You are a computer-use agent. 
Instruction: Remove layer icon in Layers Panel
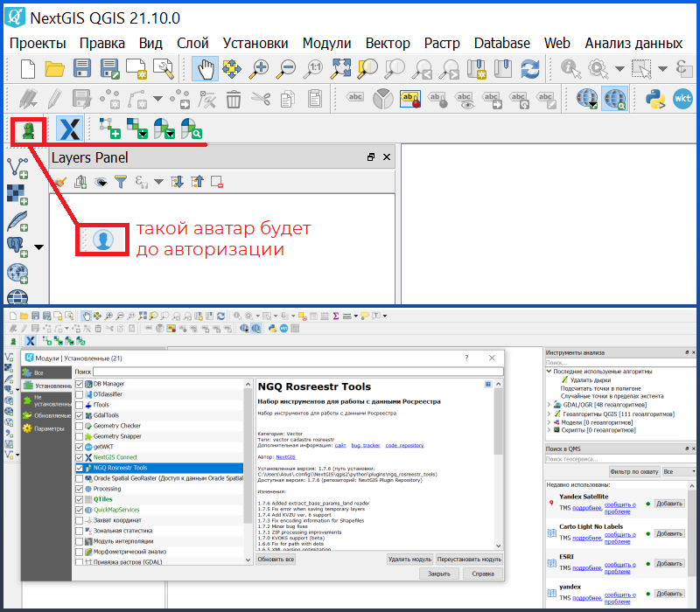[217, 182]
